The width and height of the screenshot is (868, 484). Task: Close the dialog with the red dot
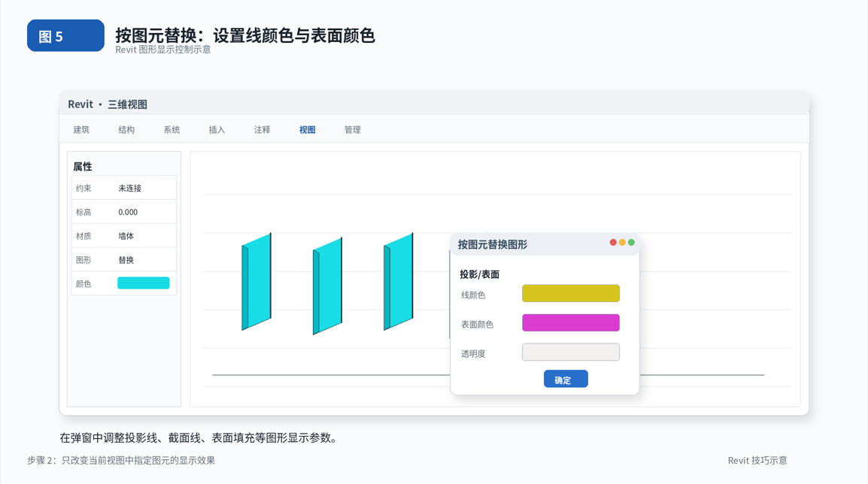pos(613,242)
